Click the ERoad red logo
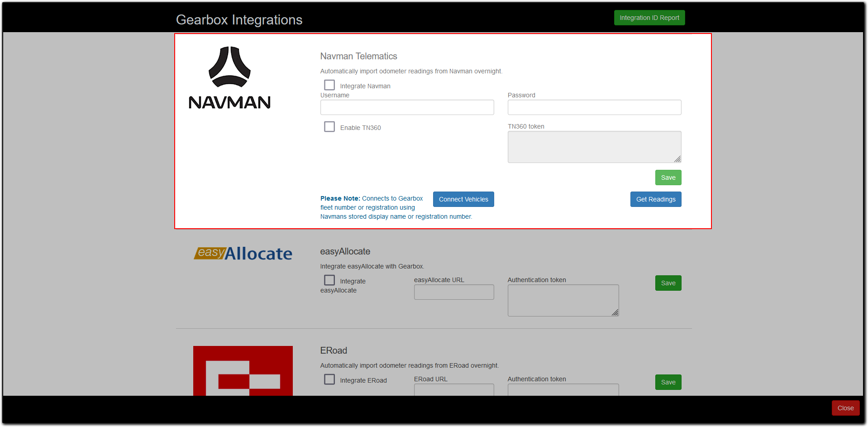868x427 pixels. tap(243, 371)
